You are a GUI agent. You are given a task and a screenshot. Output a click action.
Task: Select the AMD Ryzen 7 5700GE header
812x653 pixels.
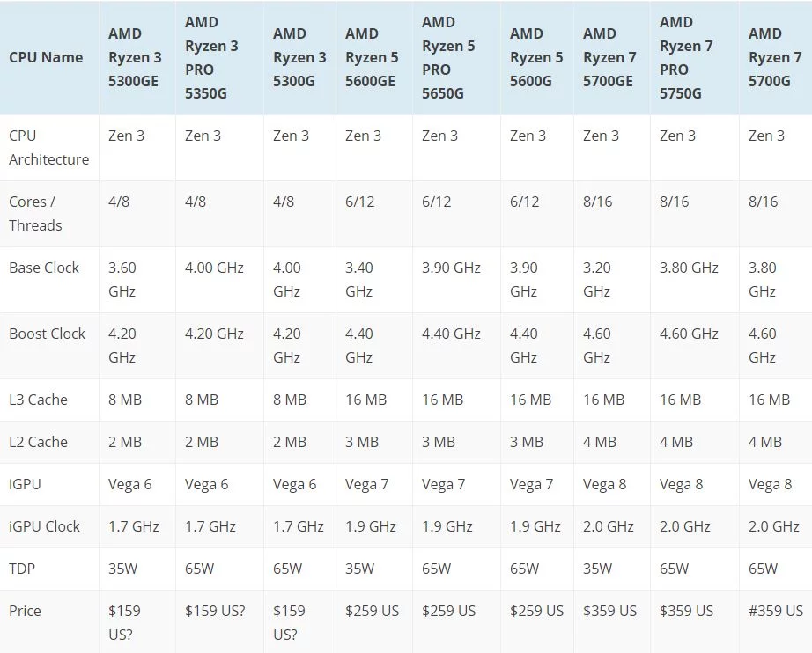point(609,57)
